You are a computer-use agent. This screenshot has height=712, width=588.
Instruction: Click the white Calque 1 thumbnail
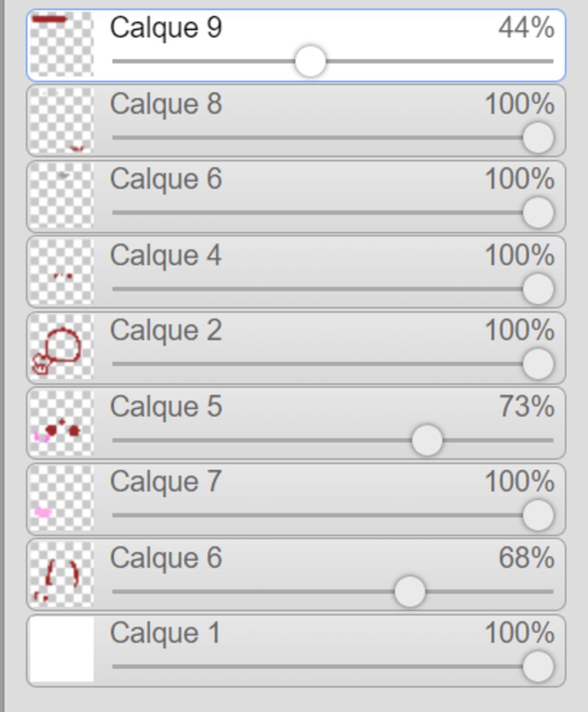point(61,649)
